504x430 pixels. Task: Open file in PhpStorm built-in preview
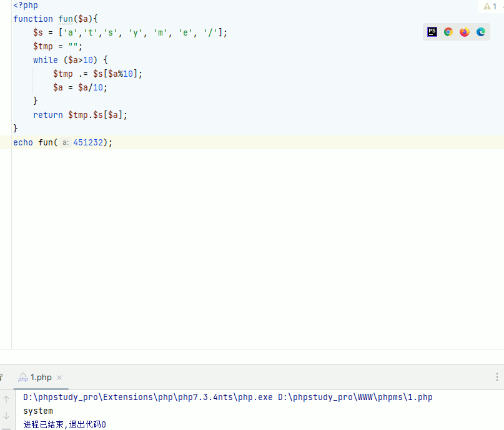(432, 32)
